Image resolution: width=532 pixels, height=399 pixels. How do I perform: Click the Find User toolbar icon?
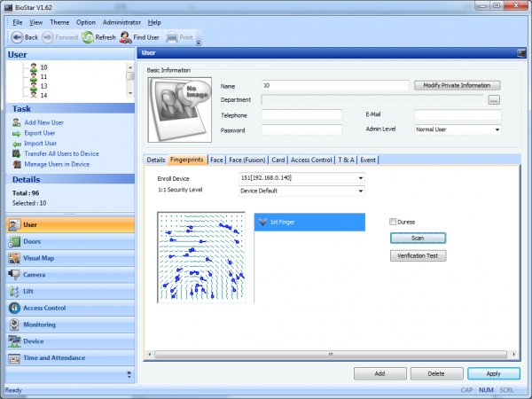pyautogui.click(x=126, y=37)
